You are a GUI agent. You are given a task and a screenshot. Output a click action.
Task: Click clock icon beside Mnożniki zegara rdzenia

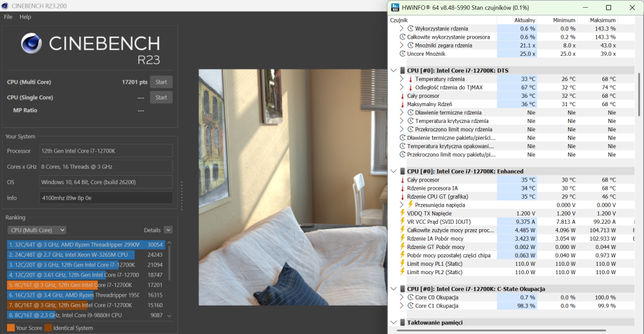click(x=410, y=45)
